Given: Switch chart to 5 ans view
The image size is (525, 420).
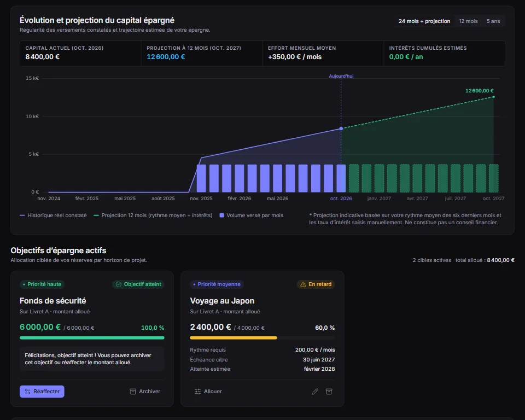Looking at the screenshot, I should [x=493, y=21].
